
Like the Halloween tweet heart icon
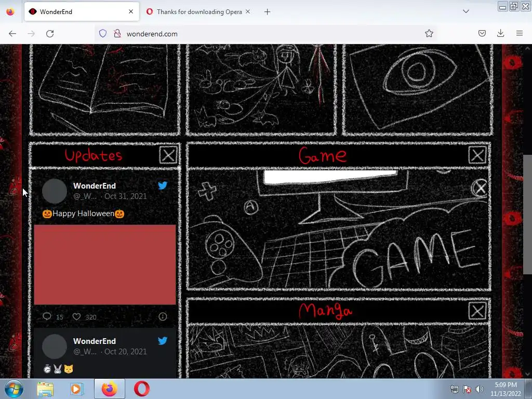[x=77, y=316]
